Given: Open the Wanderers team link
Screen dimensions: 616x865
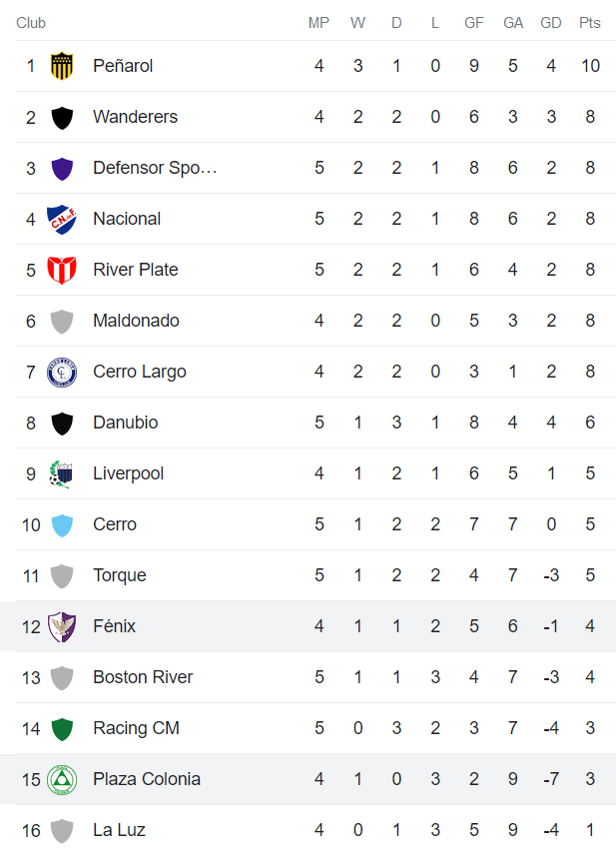Looking at the screenshot, I should click(x=135, y=117).
